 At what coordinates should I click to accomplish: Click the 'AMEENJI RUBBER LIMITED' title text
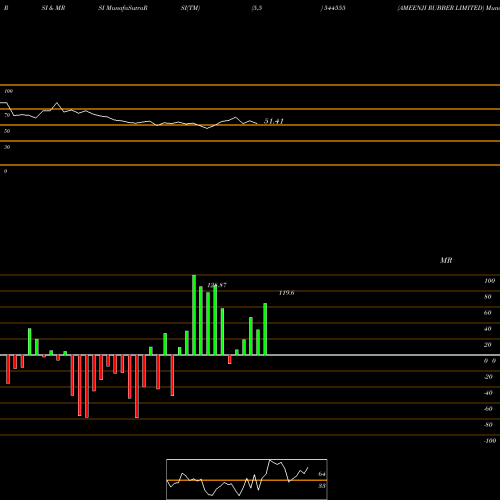click(x=441, y=8)
